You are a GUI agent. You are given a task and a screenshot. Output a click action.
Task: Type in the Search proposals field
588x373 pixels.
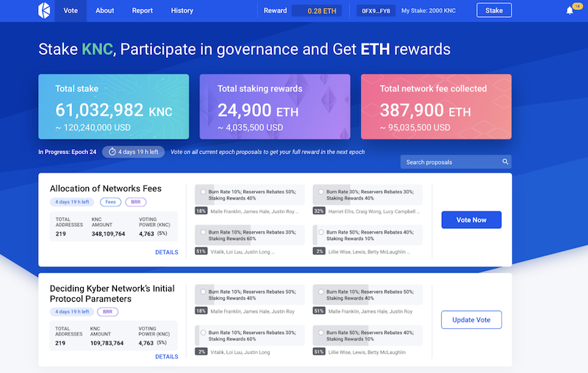click(x=450, y=162)
